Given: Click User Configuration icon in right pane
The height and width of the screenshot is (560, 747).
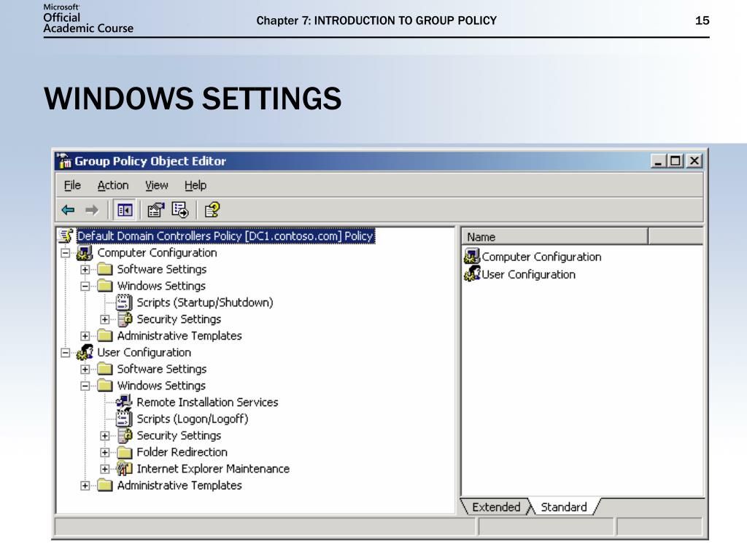Looking at the screenshot, I should click(472, 273).
